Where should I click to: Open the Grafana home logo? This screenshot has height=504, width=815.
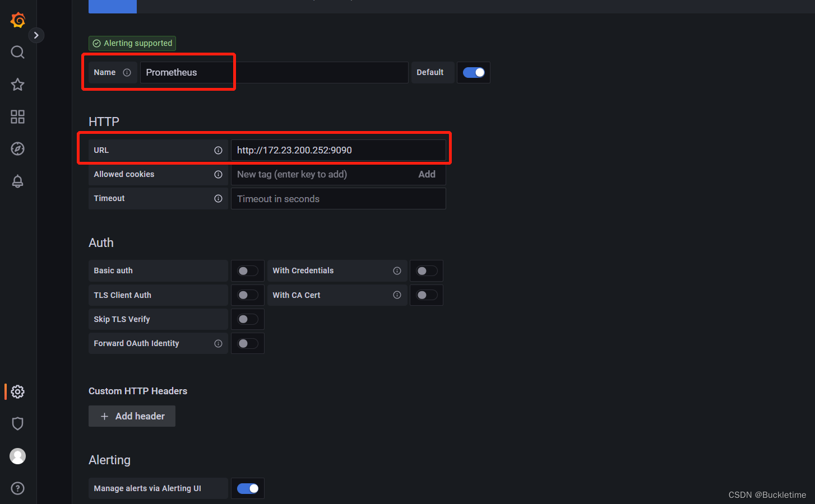click(x=18, y=20)
